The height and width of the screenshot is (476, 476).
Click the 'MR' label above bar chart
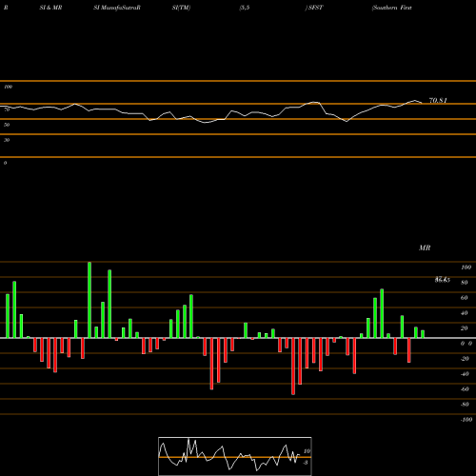pyautogui.click(x=425, y=248)
